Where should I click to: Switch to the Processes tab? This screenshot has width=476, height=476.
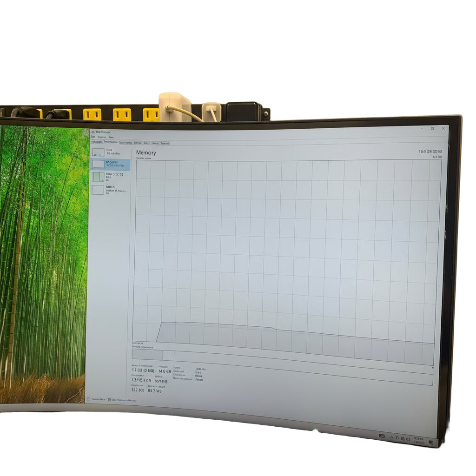(97, 142)
